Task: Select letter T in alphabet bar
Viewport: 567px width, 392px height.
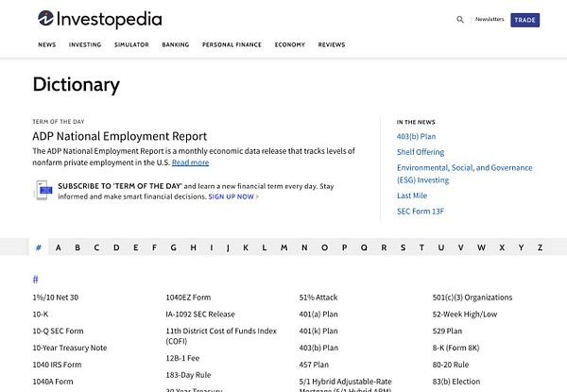Action: (421, 247)
